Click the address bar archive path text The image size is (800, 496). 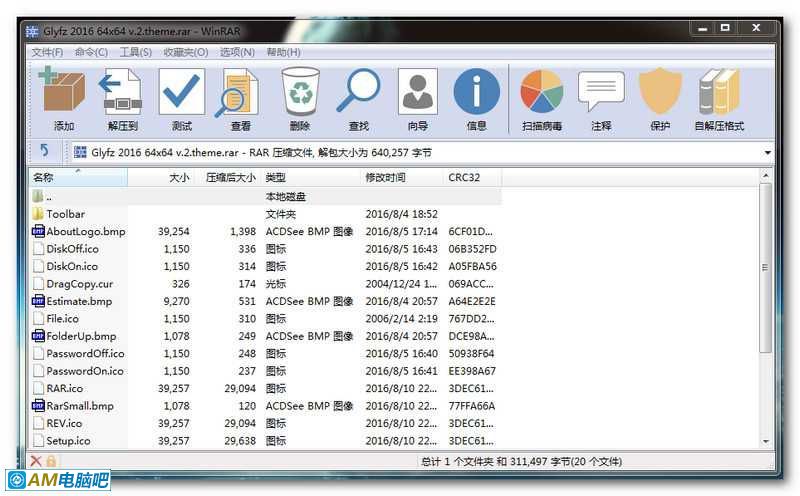261,153
